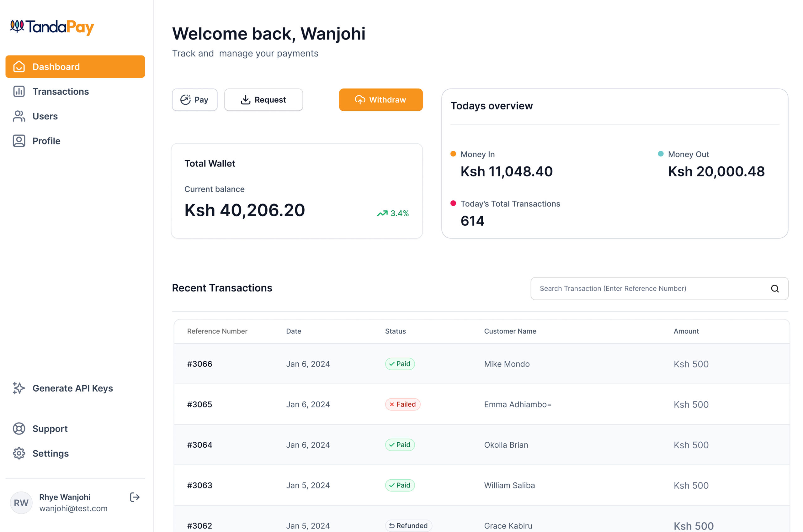803x532 pixels.
Task: Click the Support lifebuoy icon
Action: coord(19,429)
